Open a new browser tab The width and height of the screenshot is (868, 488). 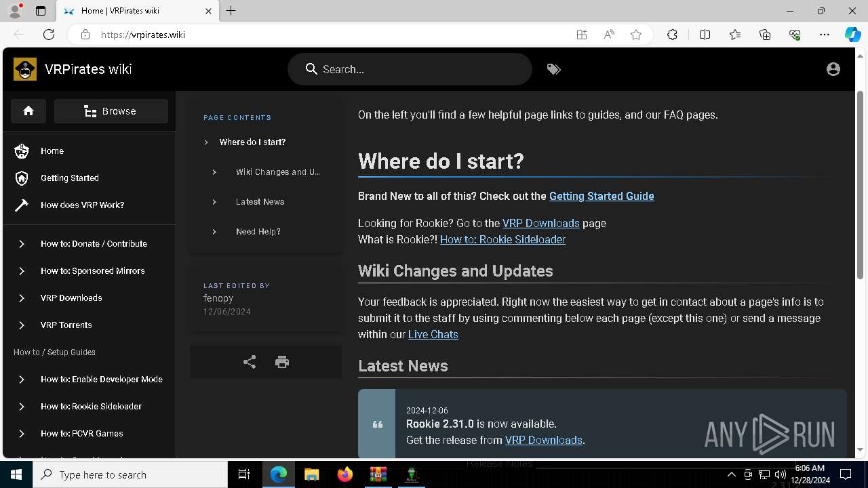(x=231, y=11)
